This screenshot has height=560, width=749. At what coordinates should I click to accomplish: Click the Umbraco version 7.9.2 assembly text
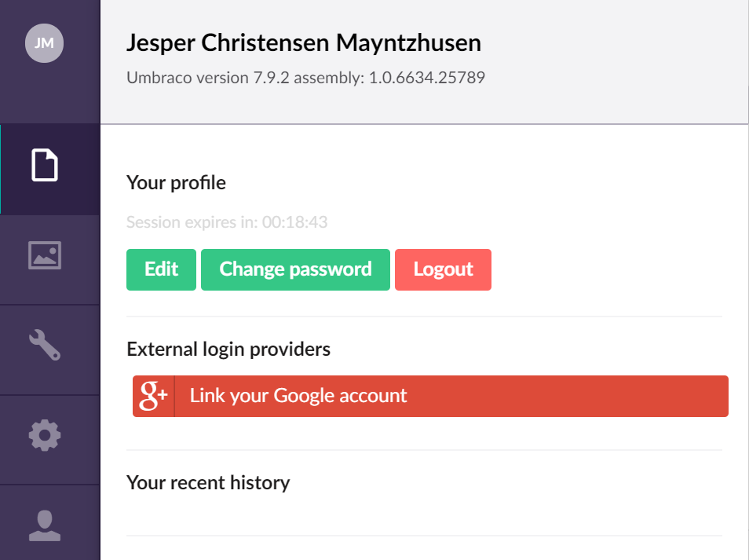point(305,78)
